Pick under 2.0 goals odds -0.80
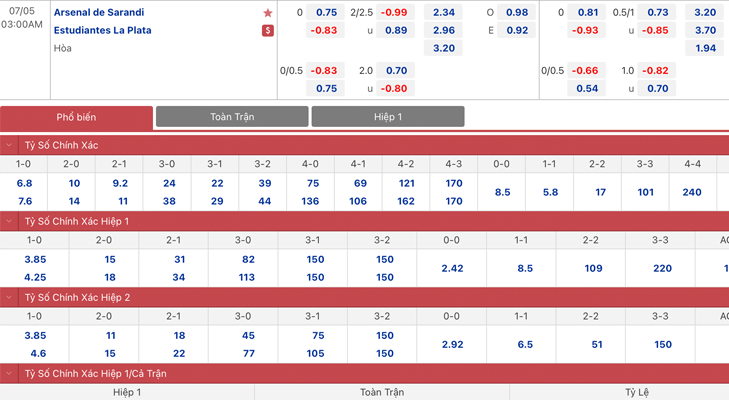This screenshot has width=729, height=400. click(x=395, y=88)
